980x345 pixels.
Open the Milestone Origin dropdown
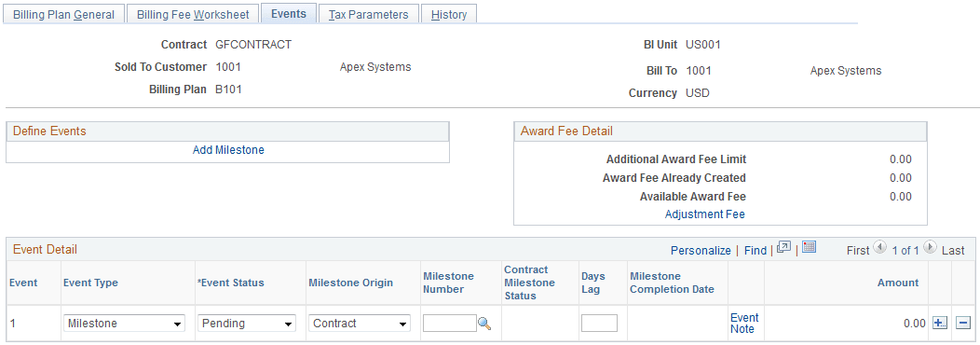[360, 323]
